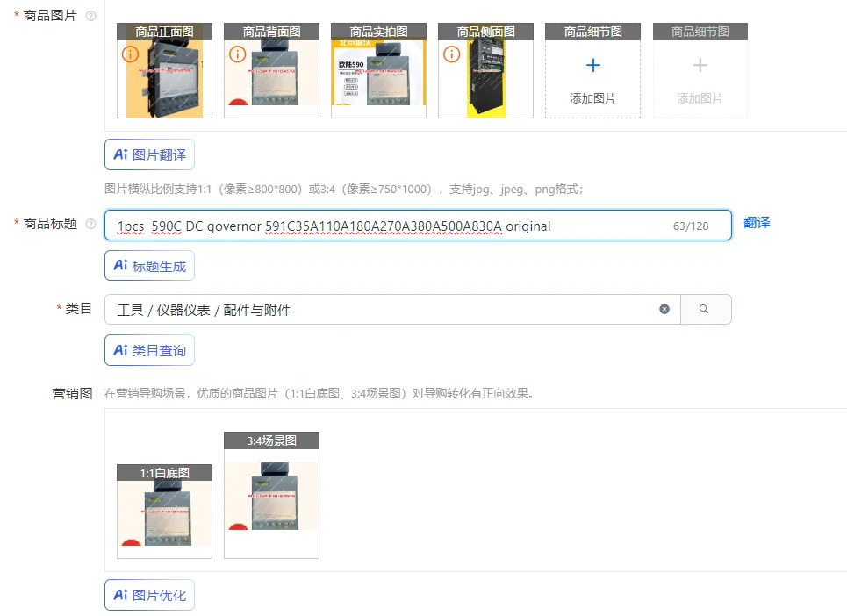This screenshot has width=847, height=616.
Task: Click the warning icon on 商品侧面图 thumbnail
Action: pos(452,54)
